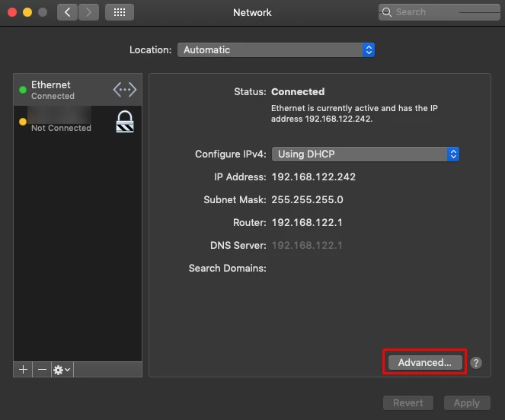Click the magnifying glass search icon

pyautogui.click(x=386, y=12)
